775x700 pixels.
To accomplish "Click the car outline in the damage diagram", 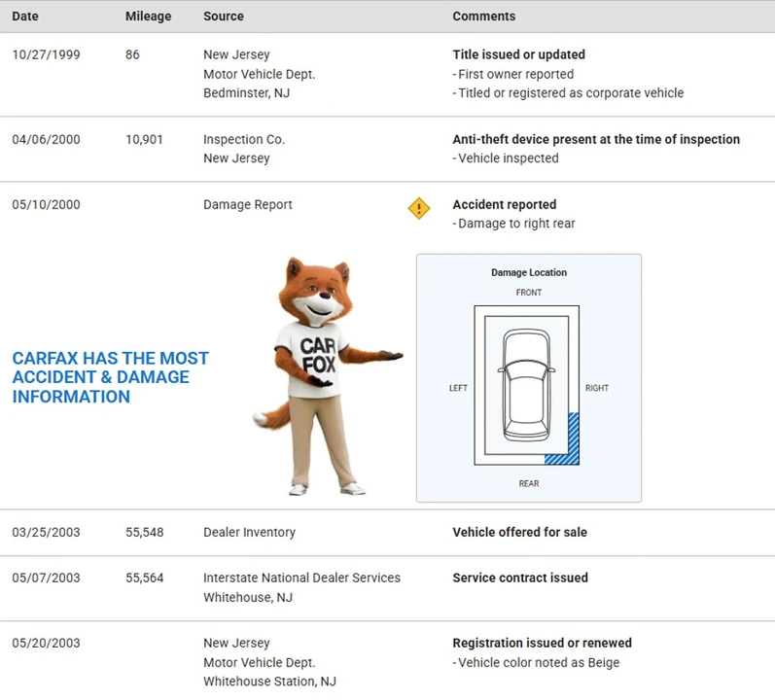I will 526,385.
